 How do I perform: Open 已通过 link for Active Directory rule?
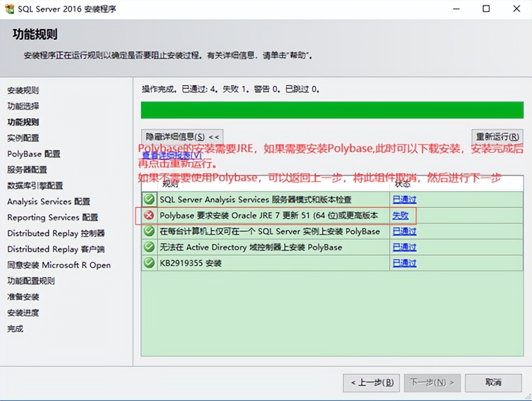(404, 247)
